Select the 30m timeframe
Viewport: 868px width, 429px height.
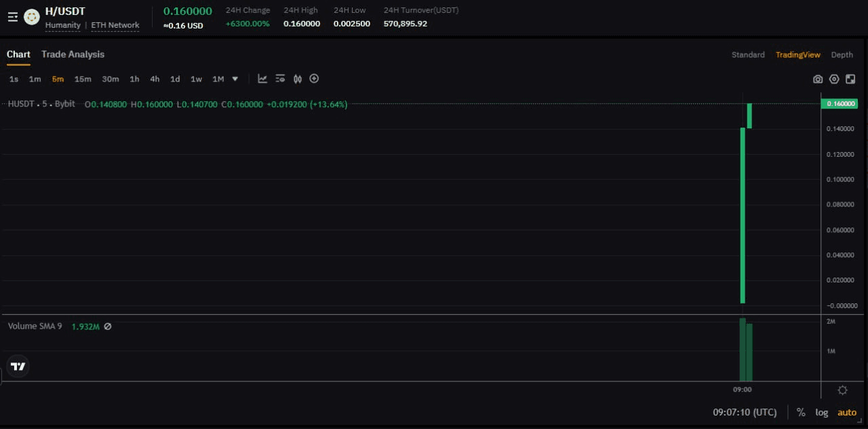pyautogui.click(x=111, y=79)
